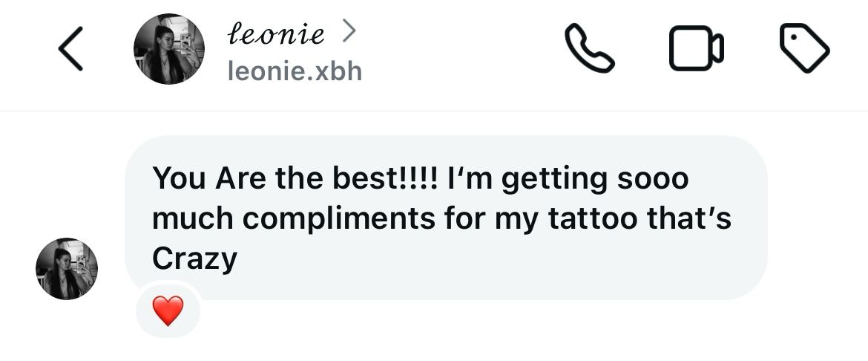This screenshot has height=361, width=868.
Task: Select the gray message bubble
Action: coord(446,218)
